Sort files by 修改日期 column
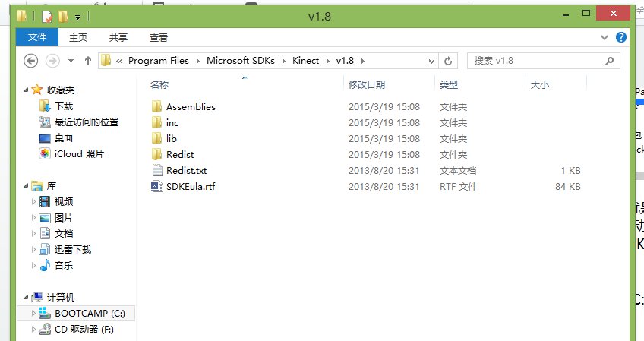This screenshot has height=341, width=644. (x=367, y=84)
